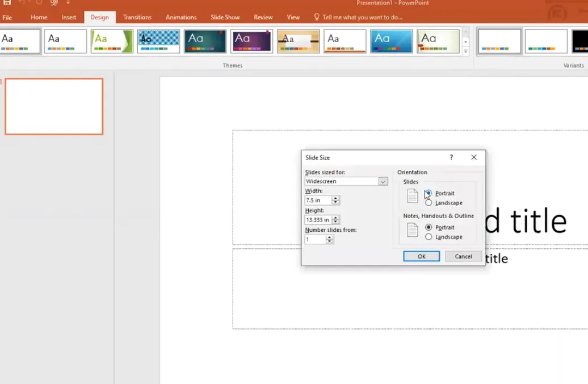Click the Save icon in quick access toolbar

tap(7, 2)
